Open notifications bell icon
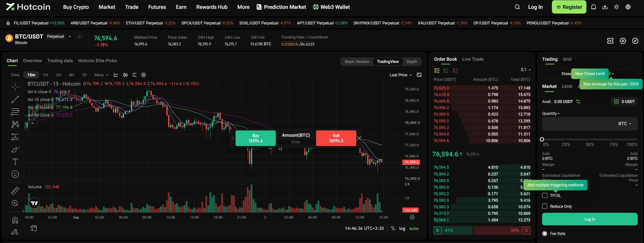The image size is (644, 243). [x=593, y=7]
